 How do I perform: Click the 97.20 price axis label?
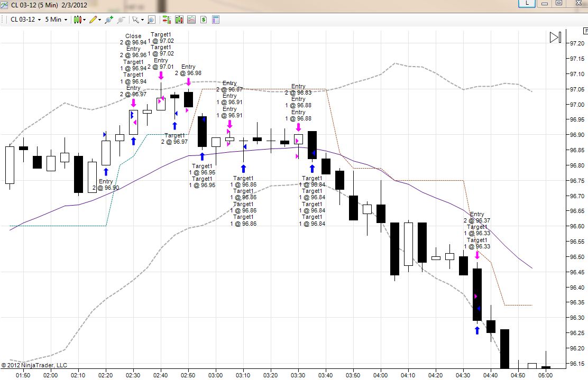(x=577, y=43)
